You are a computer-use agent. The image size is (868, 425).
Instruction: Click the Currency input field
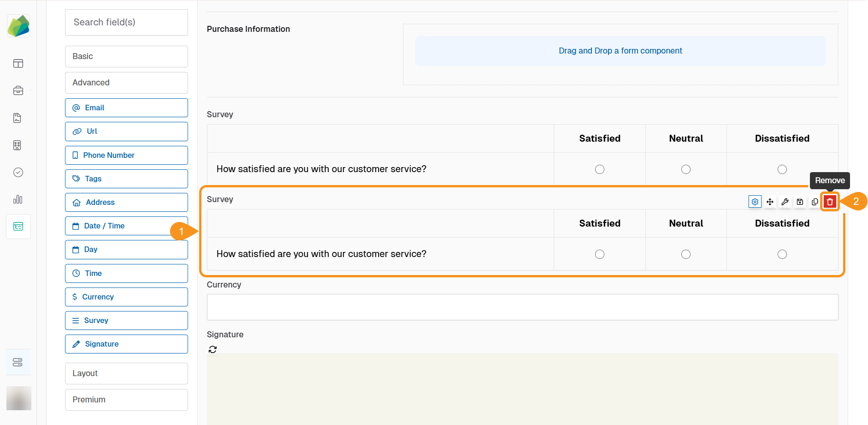(x=522, y=307)
